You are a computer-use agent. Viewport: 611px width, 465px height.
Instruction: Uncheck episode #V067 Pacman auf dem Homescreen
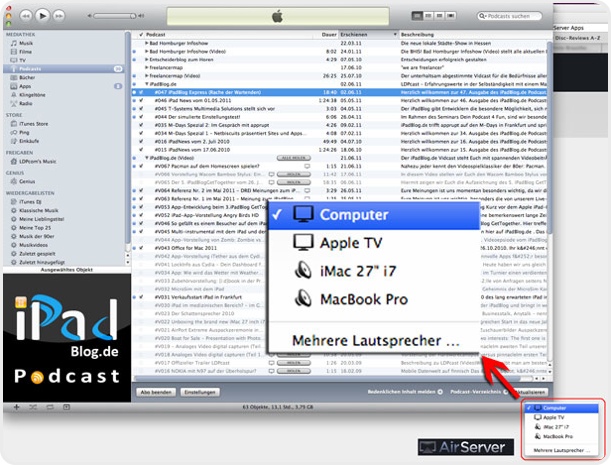tap(141, 166)
